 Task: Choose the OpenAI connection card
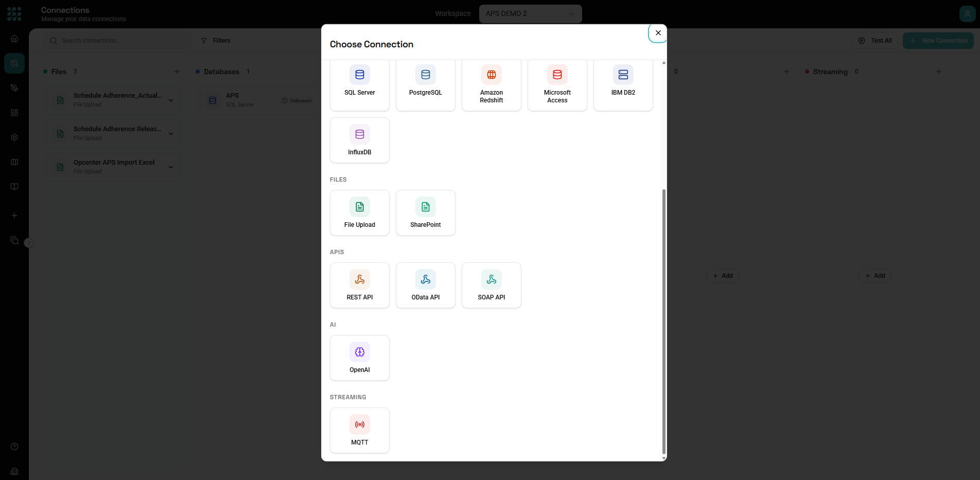(x=359, y=358)
